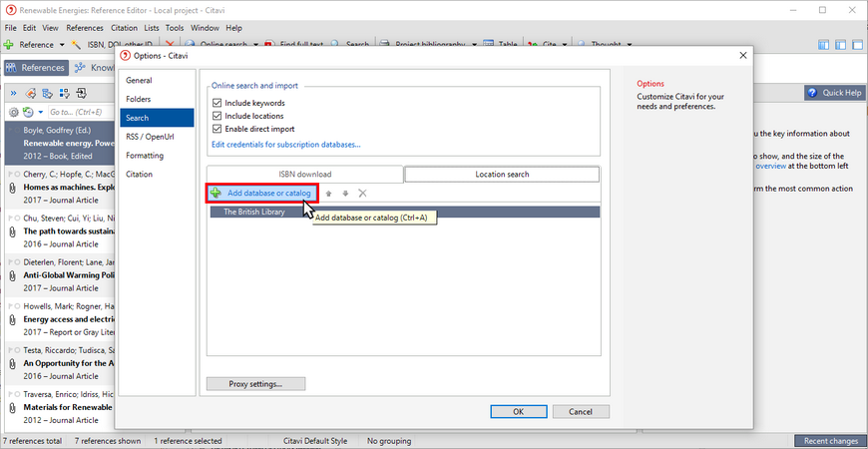Select Chu, Steven reference in list
Image resolution: width=868 pixels, height=449 pixels.
[60, 231]
